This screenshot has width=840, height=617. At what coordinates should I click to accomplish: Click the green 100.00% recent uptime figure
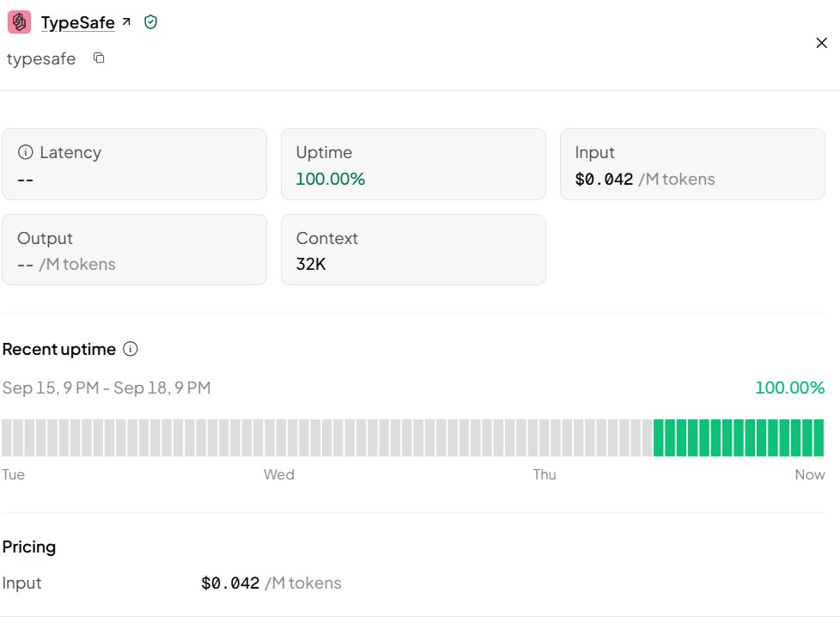(789, 388)
